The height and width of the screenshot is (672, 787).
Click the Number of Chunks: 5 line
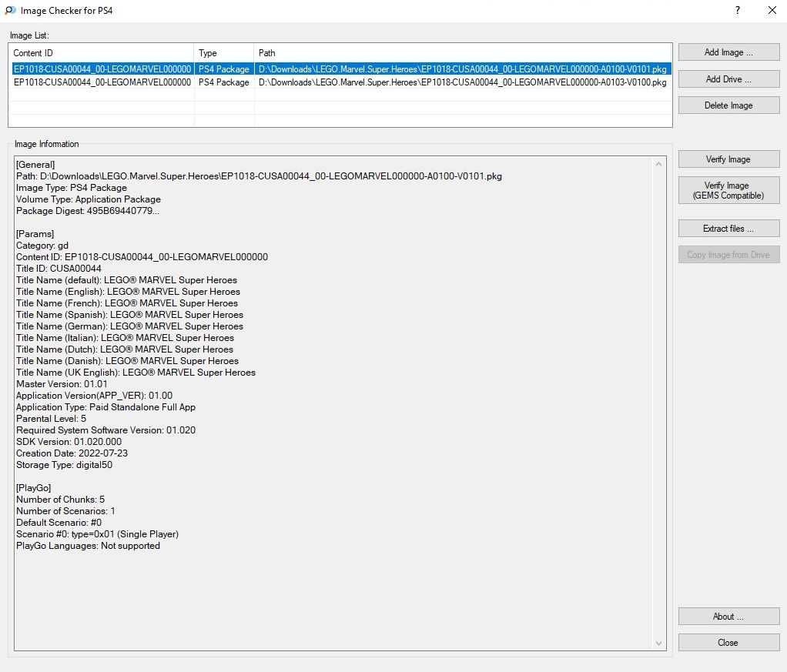coord(60,500)
